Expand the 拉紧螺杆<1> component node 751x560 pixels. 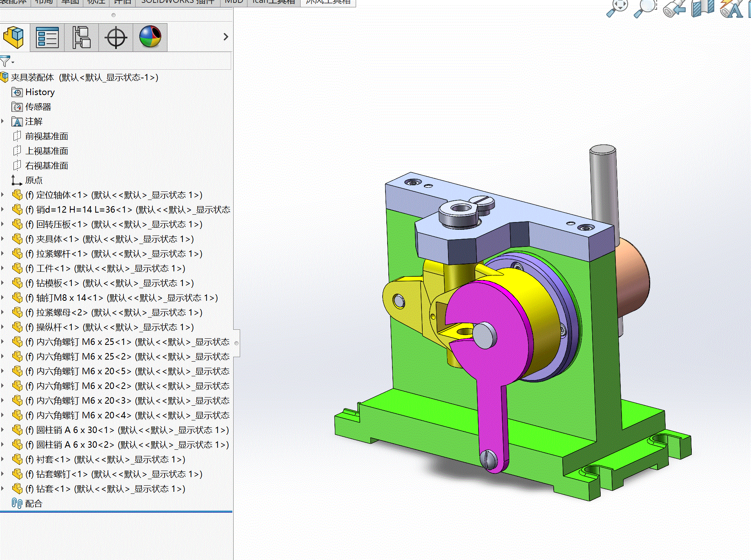(x=2, y=253)
